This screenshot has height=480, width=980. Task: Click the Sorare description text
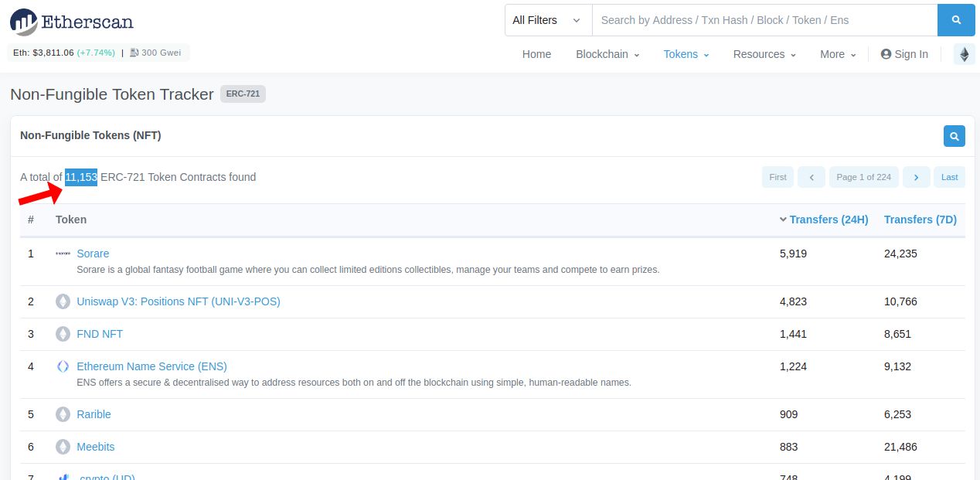point(368,270)
